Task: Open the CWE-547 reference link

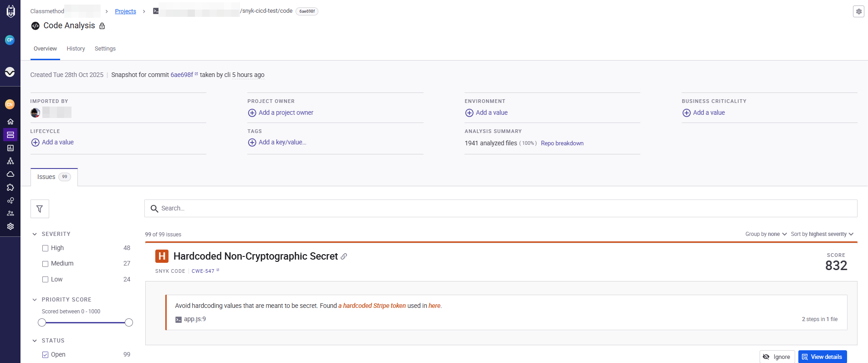Action: pos(205,271)
